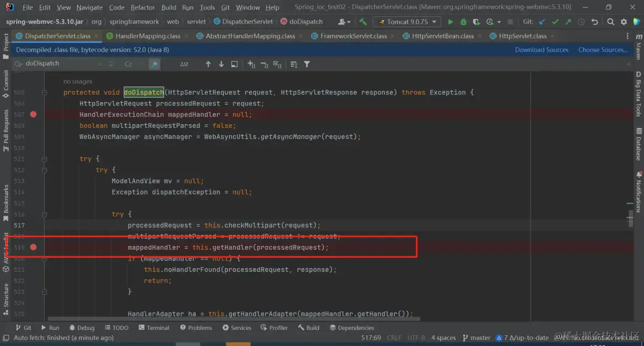Push commits with green Git arrow
This screenshot has height=346, width=644.
point(568,21)
